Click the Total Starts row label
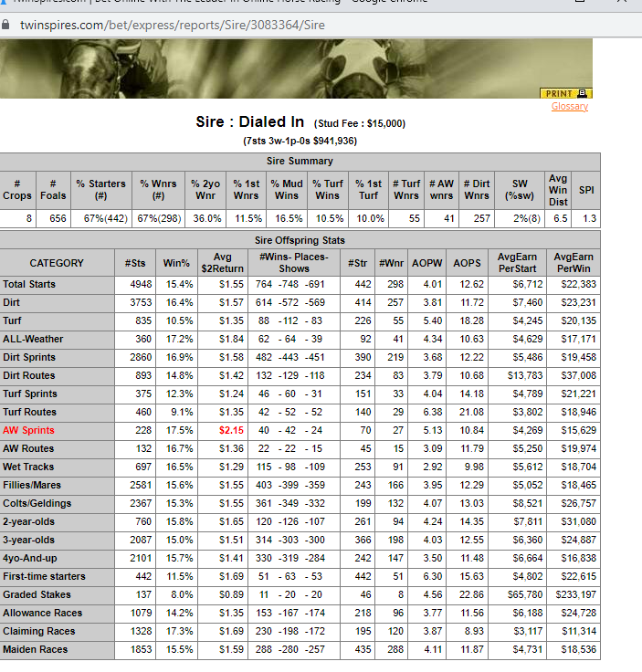This screenshot has height=672, width=642. click(29, 285)
